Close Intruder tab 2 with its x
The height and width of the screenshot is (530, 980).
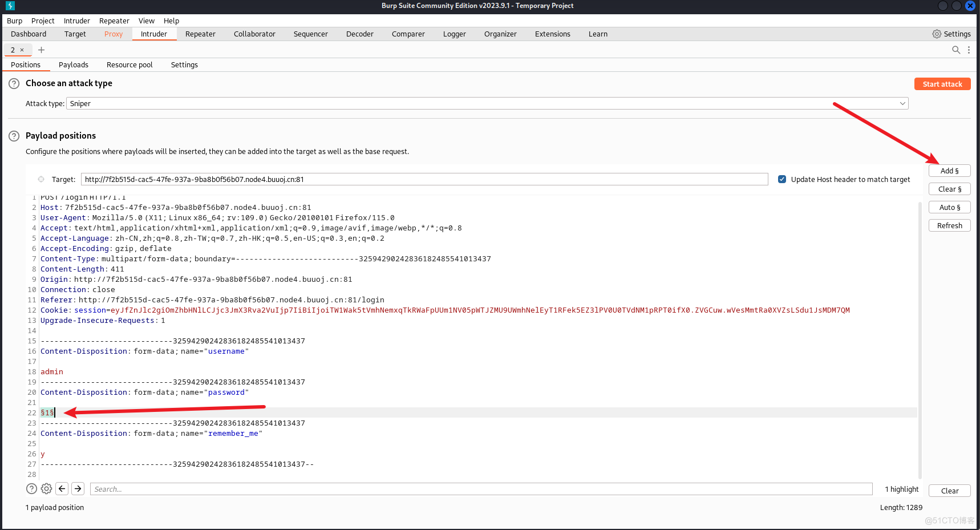coord(22,50)
